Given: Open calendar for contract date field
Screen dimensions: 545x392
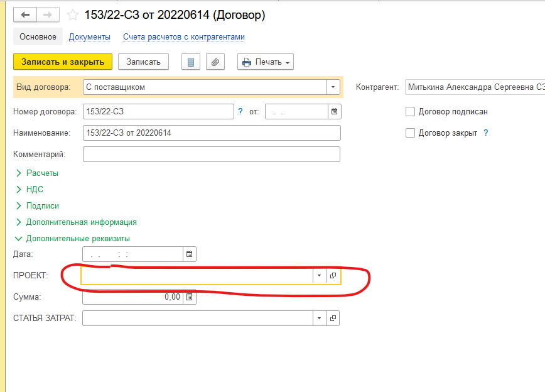Looking at the screenshot, I should [335, 112].
